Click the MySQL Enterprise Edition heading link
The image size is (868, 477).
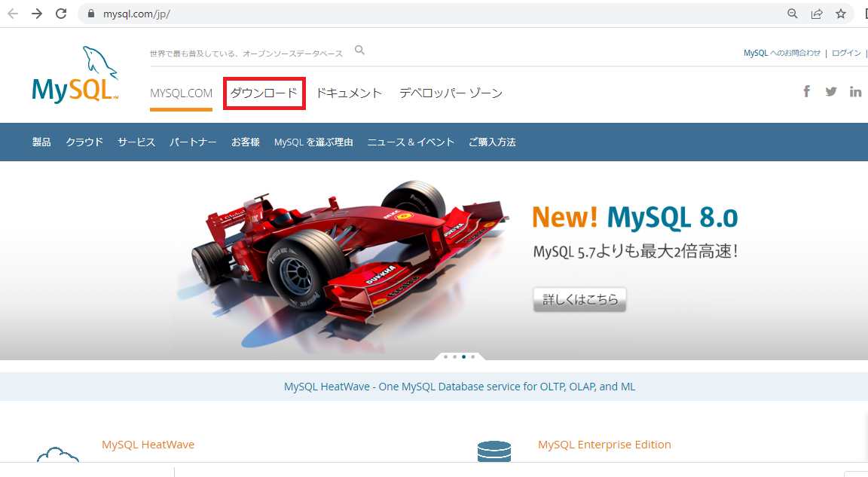point(604,445)
